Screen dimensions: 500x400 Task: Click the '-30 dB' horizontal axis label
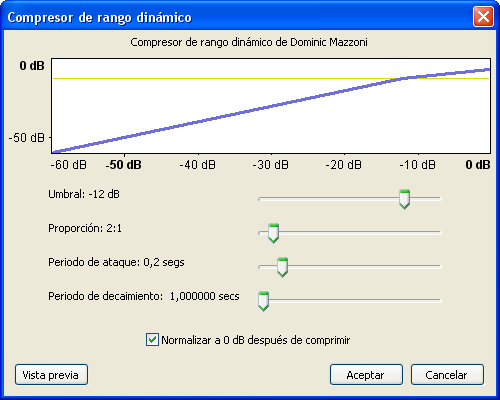pos(271,165)
